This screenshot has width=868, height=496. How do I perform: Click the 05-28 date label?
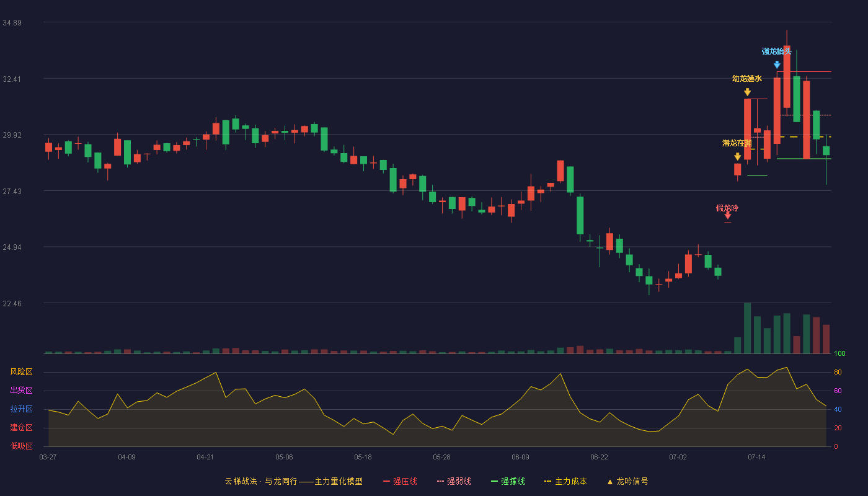[x=441, y=457]
